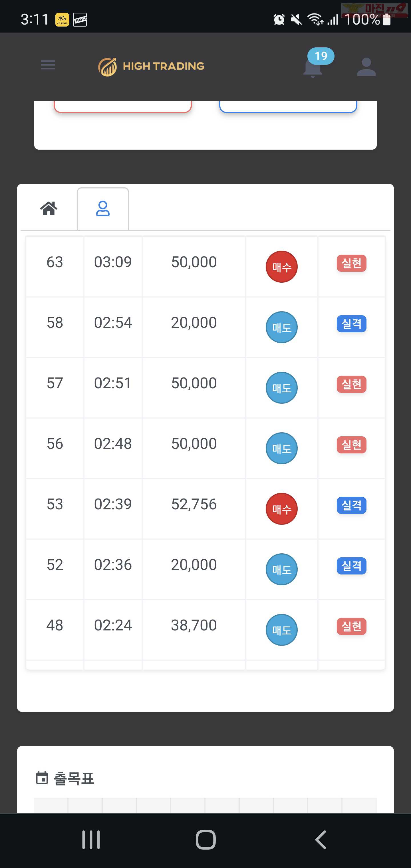
Task: Tap the 매도 badge in row 48
Action: point(282,630)
